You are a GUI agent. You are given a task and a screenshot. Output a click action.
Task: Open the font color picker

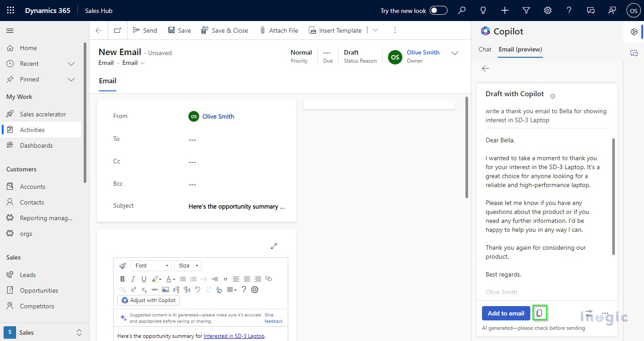171,279
